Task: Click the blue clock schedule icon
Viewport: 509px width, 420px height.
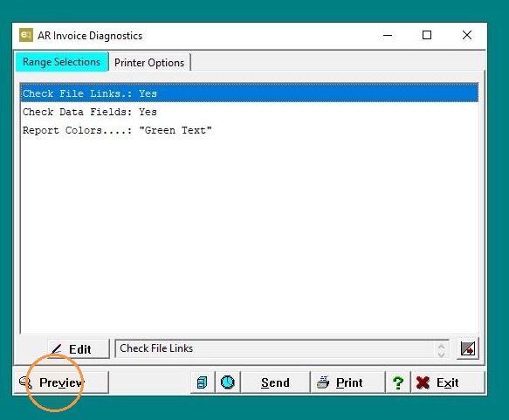Action: [x=228, y=382]
